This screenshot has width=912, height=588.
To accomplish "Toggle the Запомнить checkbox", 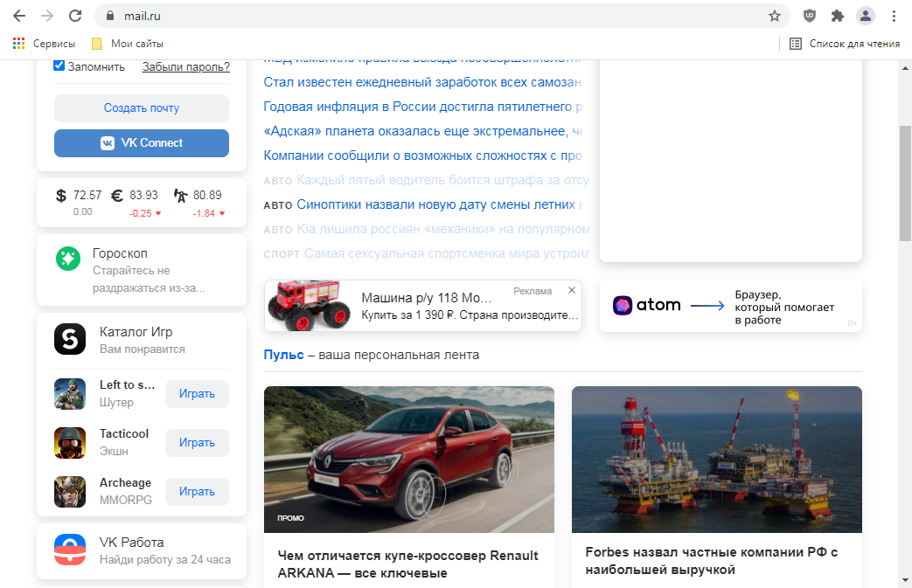I will coord(59,66).
